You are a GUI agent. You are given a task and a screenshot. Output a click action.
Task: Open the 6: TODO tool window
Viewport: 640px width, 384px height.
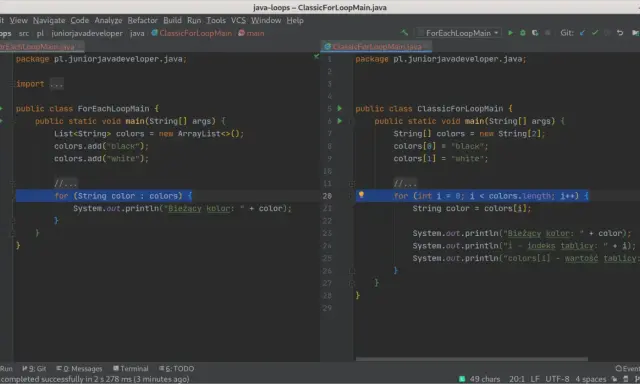176,368
